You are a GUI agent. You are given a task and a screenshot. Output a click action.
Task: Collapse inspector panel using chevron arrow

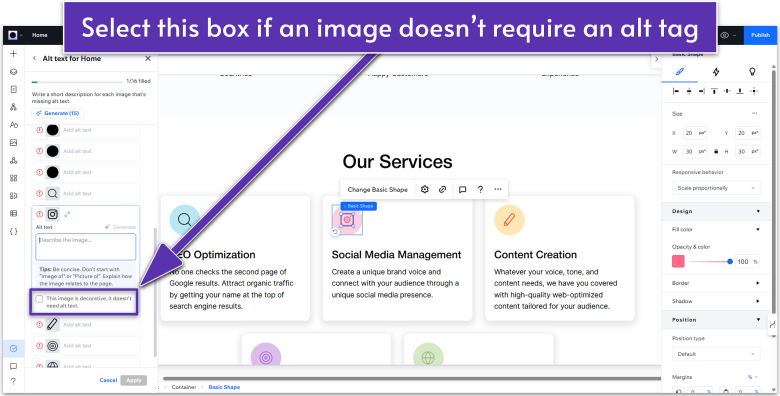pos(656,59)
